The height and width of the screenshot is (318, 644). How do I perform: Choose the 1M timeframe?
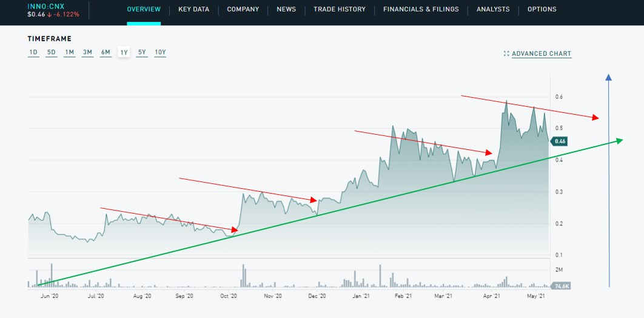click(70, 52)
